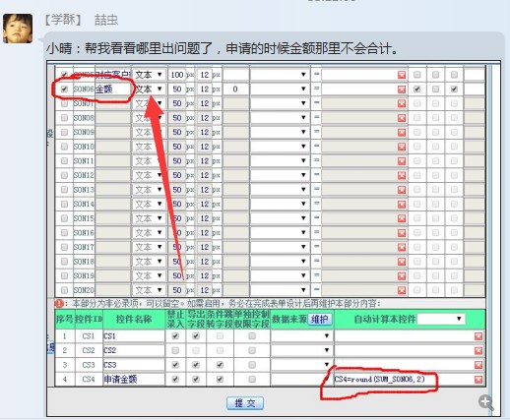Open the 文本 type dropdown for SON06
Image resolution: width=510 pixels, height=420 pixels.
[150, 90]
